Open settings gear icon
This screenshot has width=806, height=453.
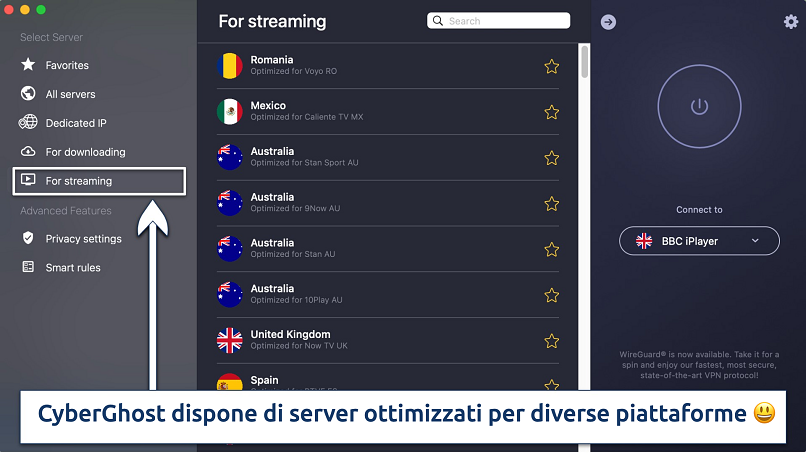[x=791, y=22]
